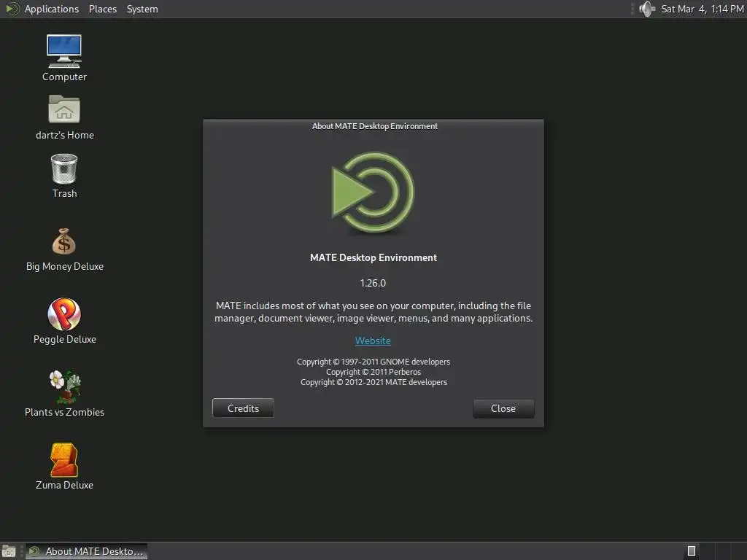This screenshot has width=747, height=560.
Task: Open the Applications menu
Action: tap(52, 9)
